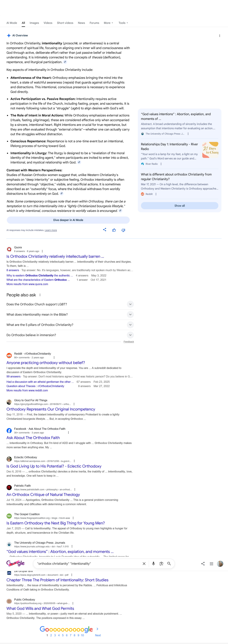Screen dimensions: 228x644
Task: Click the magnifier search icon
Action: click(169, 564)
